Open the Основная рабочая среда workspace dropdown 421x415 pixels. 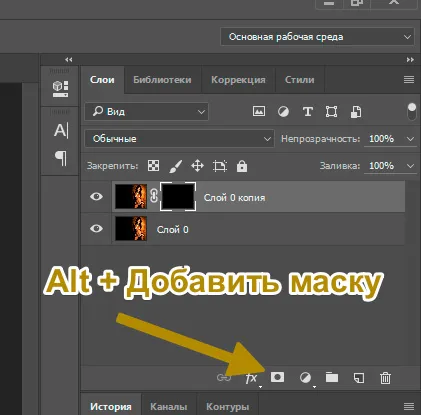tap(317, 37)
